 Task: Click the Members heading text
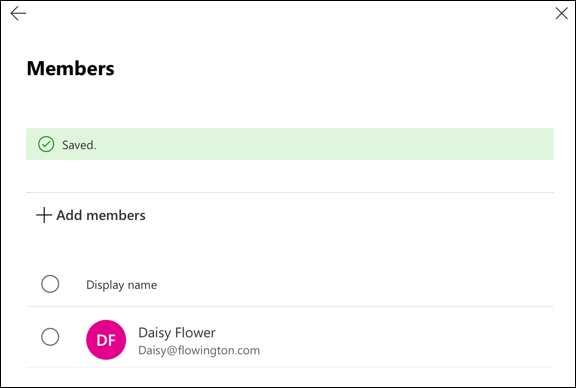coord(71,68)
